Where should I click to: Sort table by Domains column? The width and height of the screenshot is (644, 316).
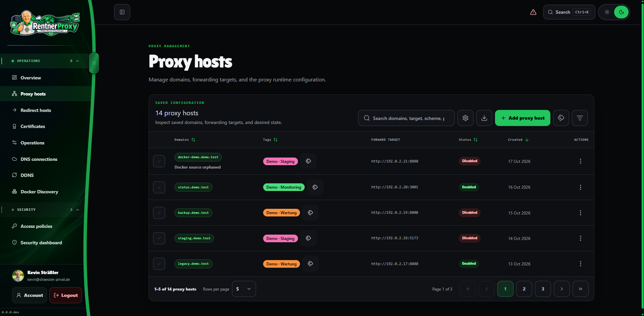(185, 140)
